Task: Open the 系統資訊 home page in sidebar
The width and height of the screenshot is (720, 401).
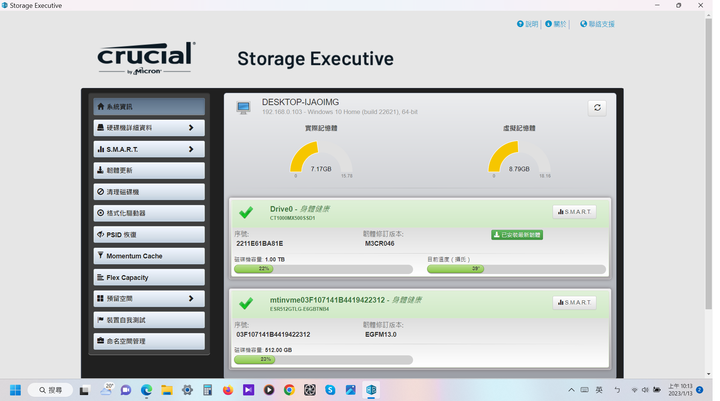Action: tap(149, 107)
